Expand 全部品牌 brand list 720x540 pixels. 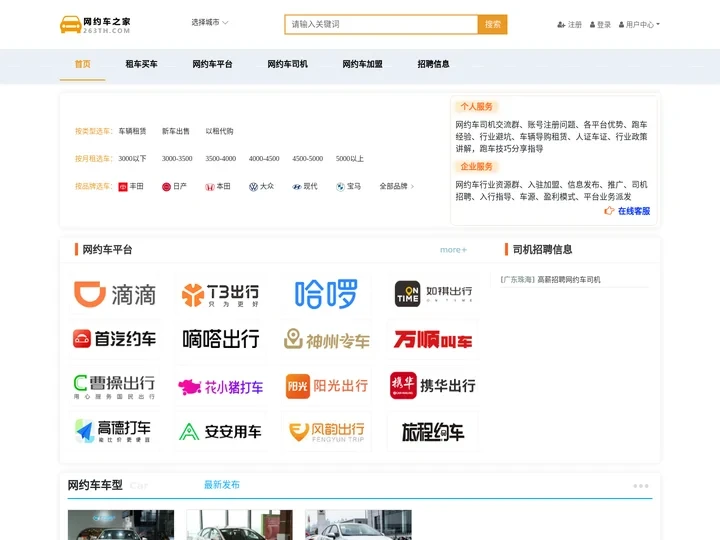click(x=397, y=186)
